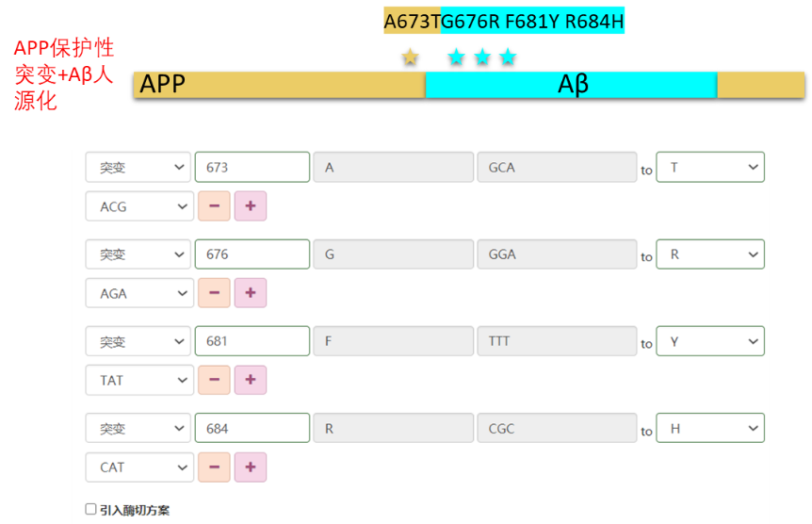Open the target amino acid R dropdown
812x524 pixels.
click(x=709, y=254)
